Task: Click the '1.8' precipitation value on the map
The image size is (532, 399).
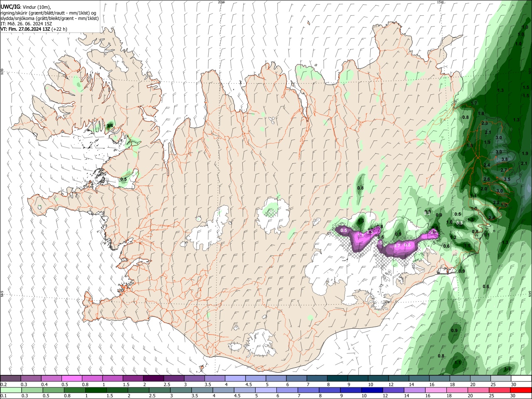Action: pyautogui.click(x=481, y=113)
